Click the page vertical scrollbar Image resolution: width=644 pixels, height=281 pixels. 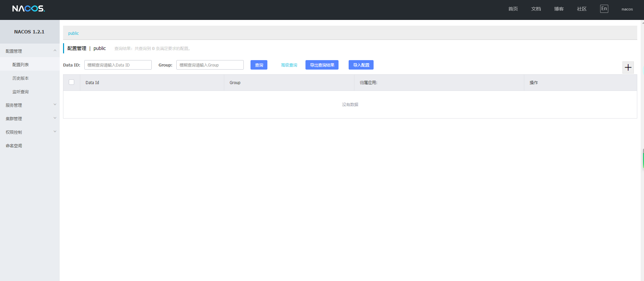(642, 150)
